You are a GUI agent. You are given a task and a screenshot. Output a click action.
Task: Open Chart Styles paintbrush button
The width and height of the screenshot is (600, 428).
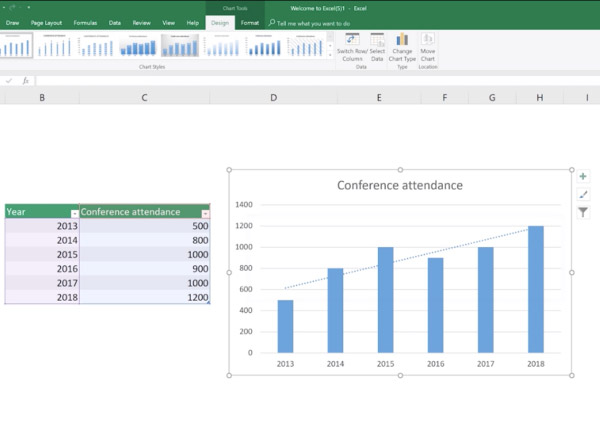[x=583, y=194]
